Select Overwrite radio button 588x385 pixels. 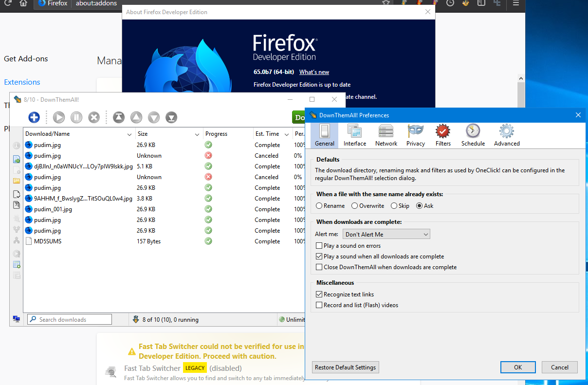(355, 206)
